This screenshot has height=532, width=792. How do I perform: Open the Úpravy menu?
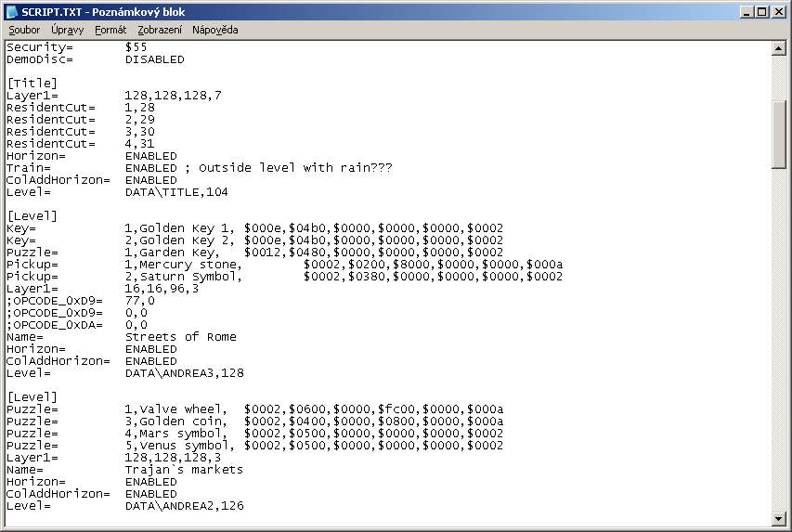pos(67,30)
